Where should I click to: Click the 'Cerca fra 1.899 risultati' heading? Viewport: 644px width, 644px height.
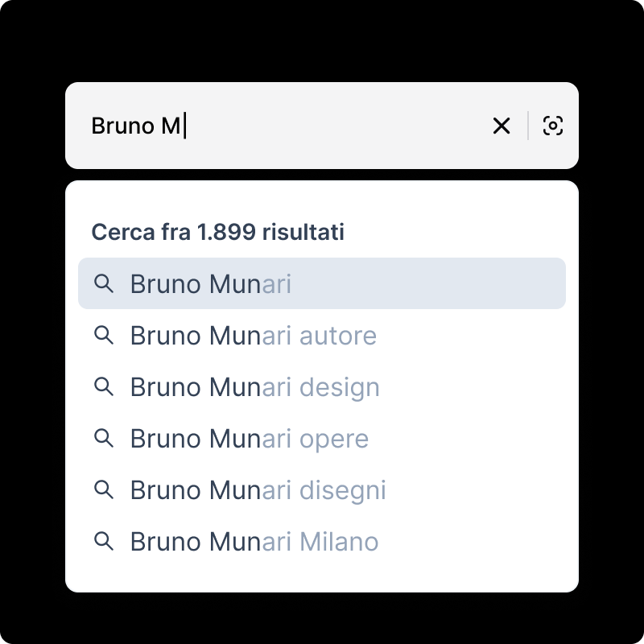217,232
